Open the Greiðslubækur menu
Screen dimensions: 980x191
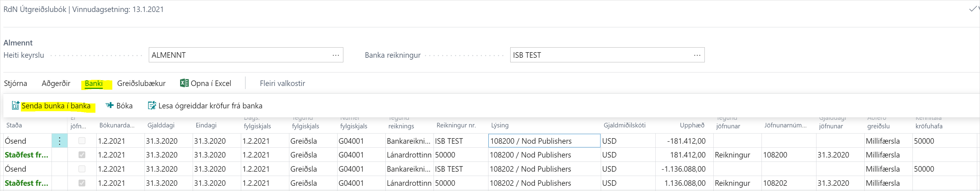coord(141,83)
